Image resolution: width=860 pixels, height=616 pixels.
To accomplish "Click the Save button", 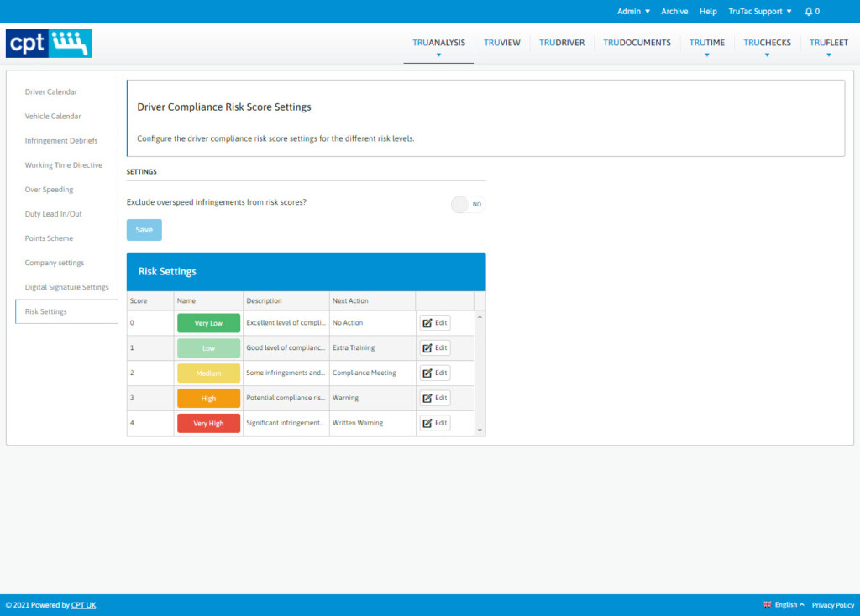I will [144, 229].
